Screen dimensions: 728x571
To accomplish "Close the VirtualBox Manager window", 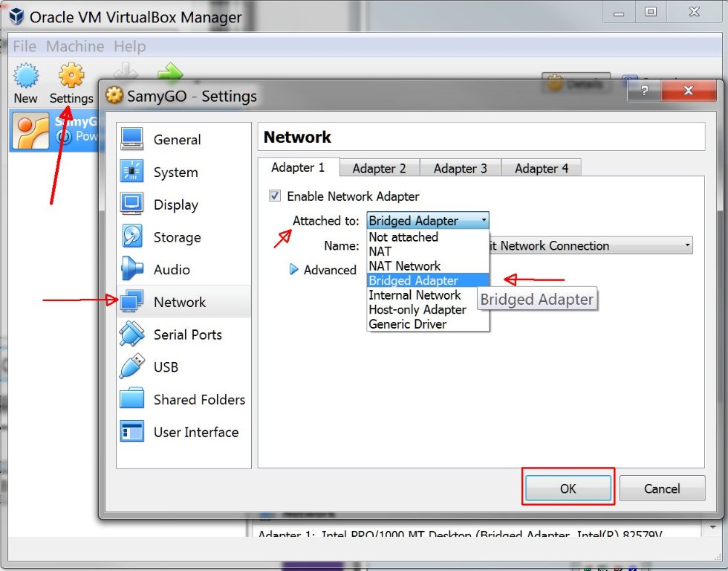I will 695,13.
